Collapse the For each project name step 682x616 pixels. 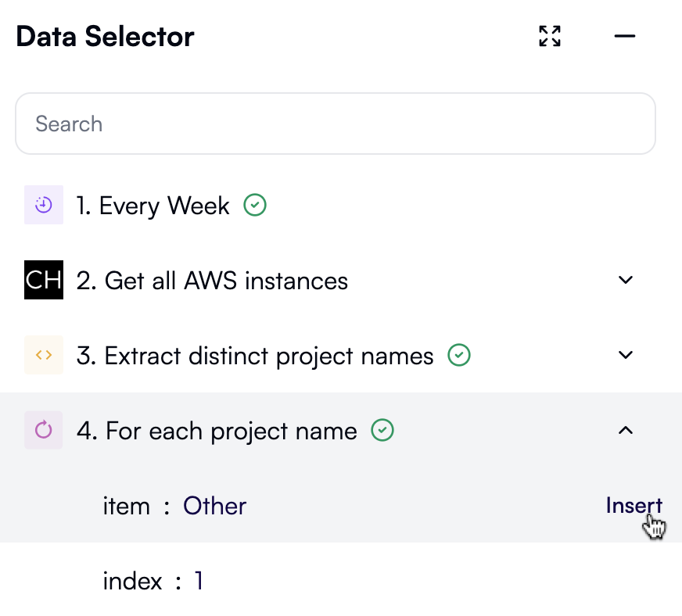[x=625, y=431]
